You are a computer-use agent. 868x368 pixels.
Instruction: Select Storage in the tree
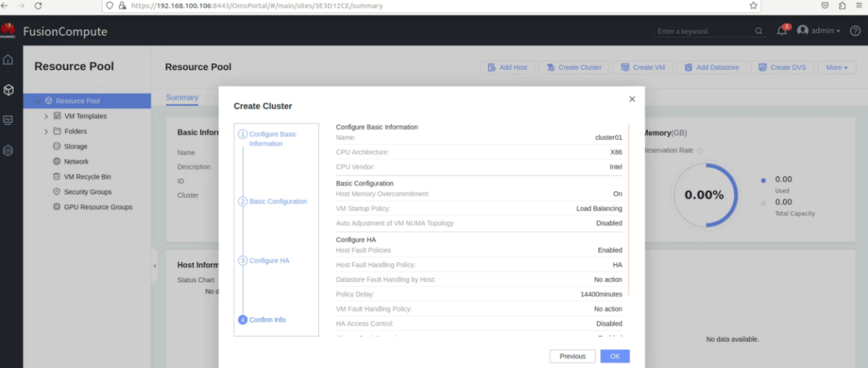(x=75, y=146)
